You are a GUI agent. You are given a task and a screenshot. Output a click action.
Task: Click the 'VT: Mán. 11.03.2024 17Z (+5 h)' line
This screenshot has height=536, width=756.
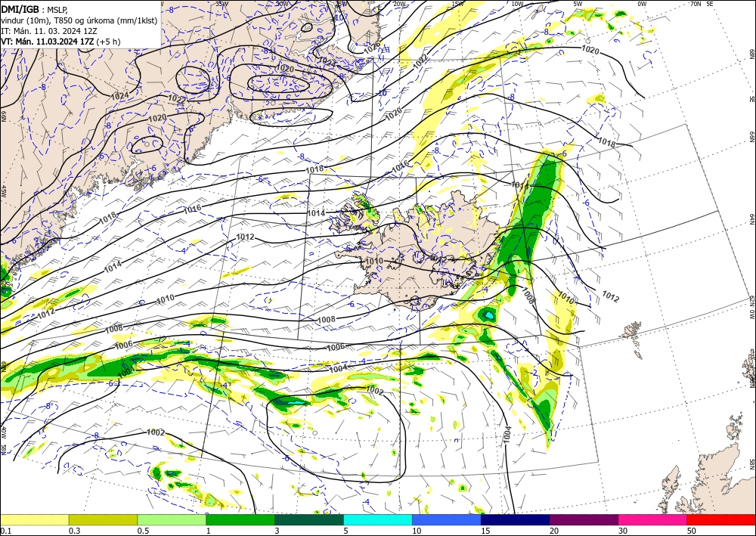point(60,42)
